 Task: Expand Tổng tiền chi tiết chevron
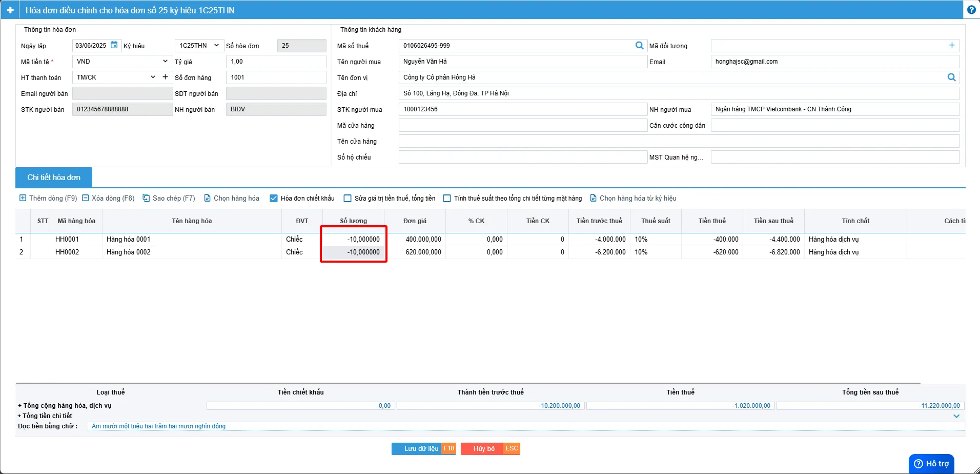click(956, 416)
